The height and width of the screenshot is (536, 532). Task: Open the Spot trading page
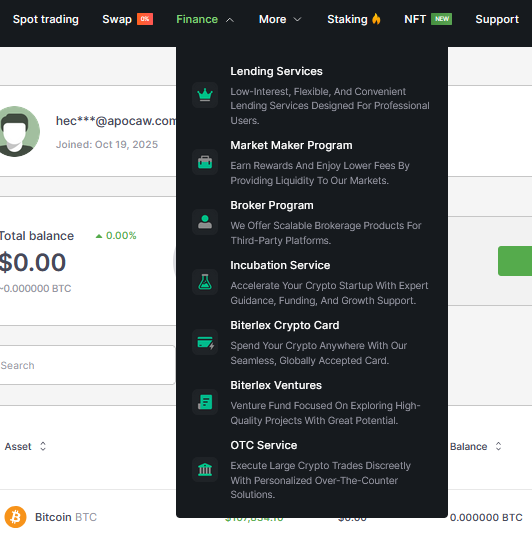click(46, 19)
